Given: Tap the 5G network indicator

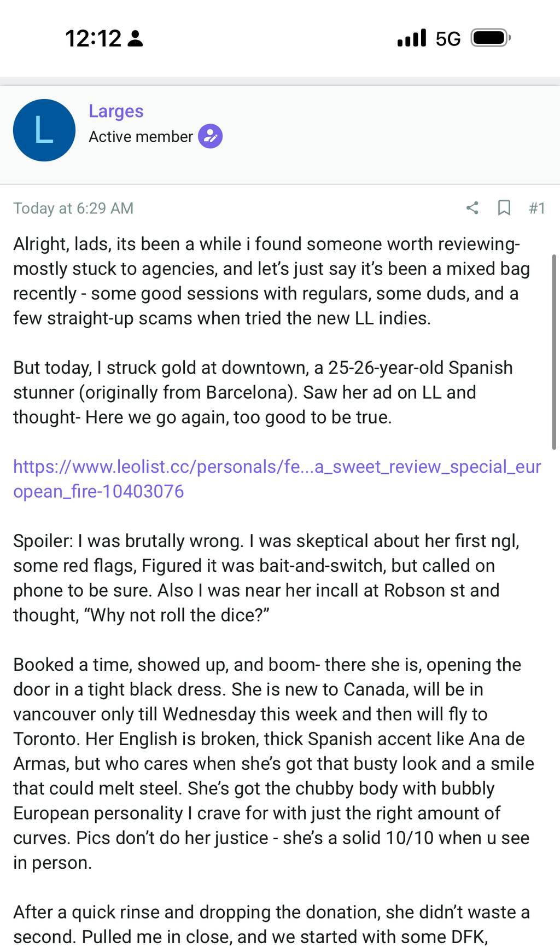Looking at the screenshot, I should 448,39.
